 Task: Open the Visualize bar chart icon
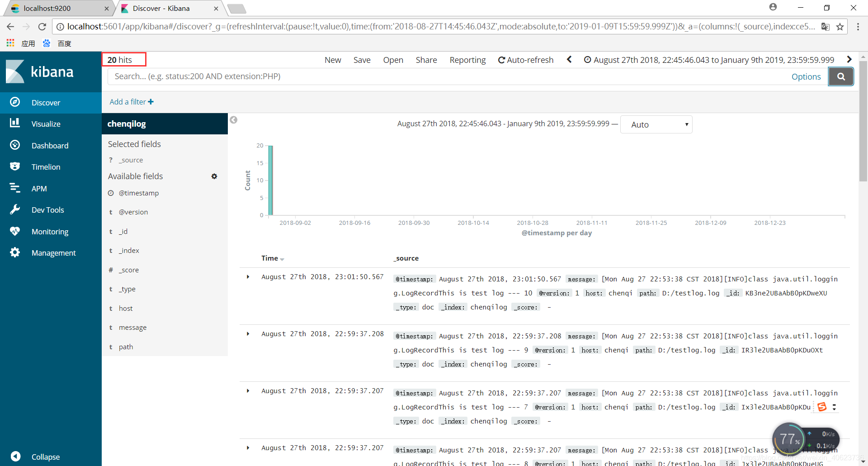[x=15, y=123]
